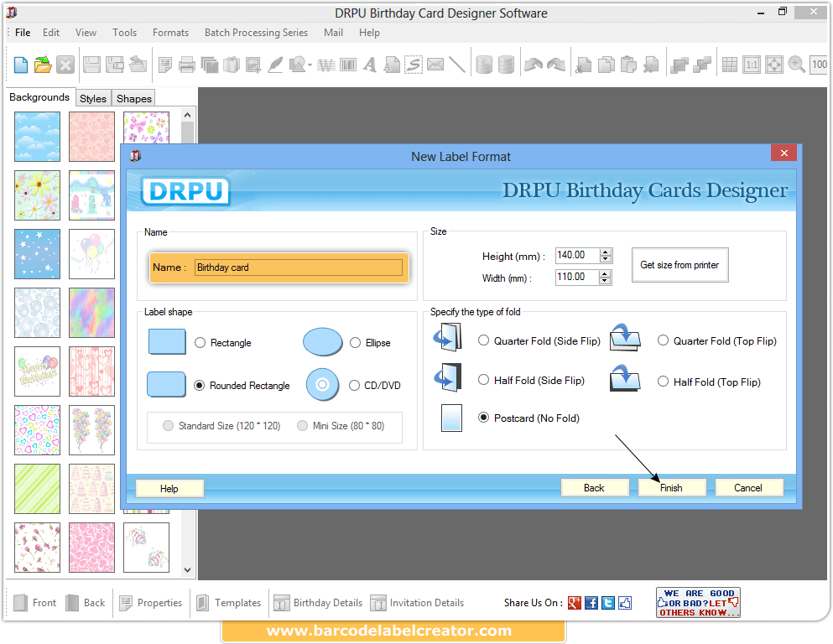Image resolution: width=833 pixels, height=644 pixels.
Task: Click the green striped background thumbnail
Action: pyautogui.click(x=37, y=488)
